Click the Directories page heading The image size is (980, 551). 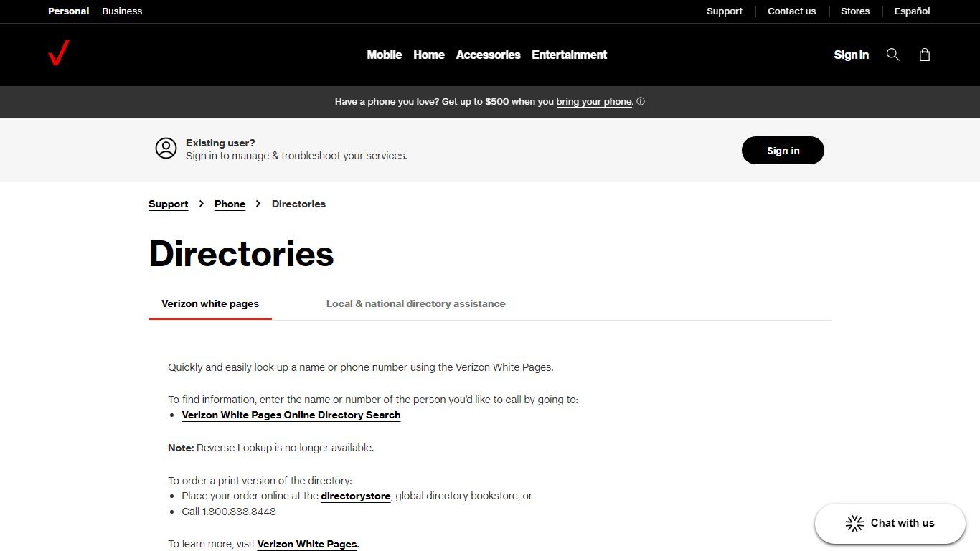point(241,254)
